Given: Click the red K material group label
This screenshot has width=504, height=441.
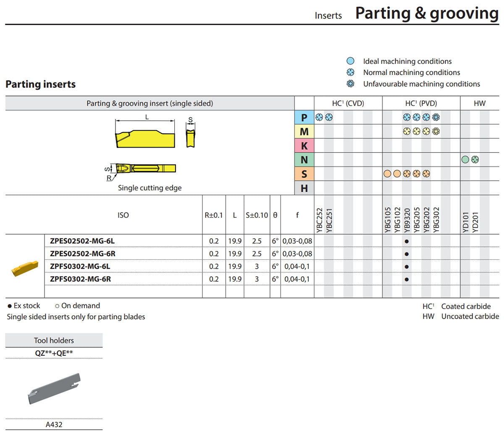Looking at the screenshot, I should click(x=304, y=145).
